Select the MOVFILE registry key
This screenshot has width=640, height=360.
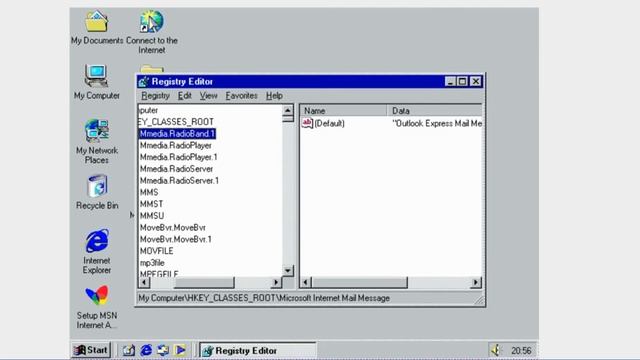(x=156, y=251)
